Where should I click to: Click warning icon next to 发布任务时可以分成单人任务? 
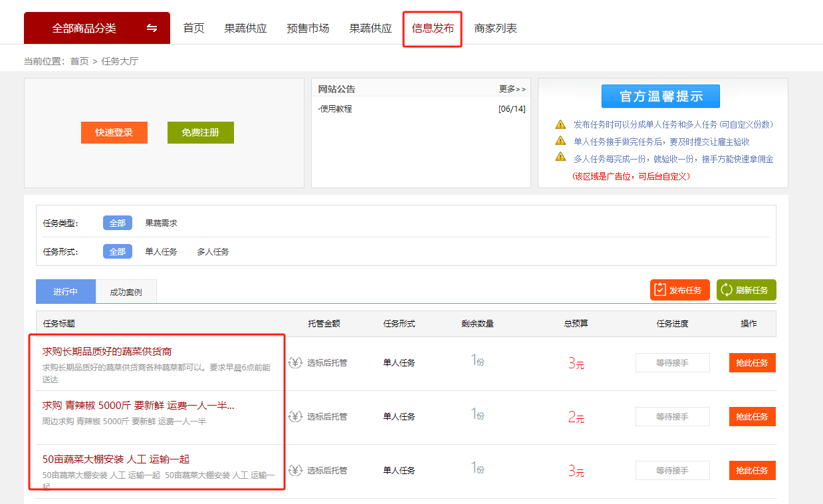pyautogui.click(x=560, y=124)
